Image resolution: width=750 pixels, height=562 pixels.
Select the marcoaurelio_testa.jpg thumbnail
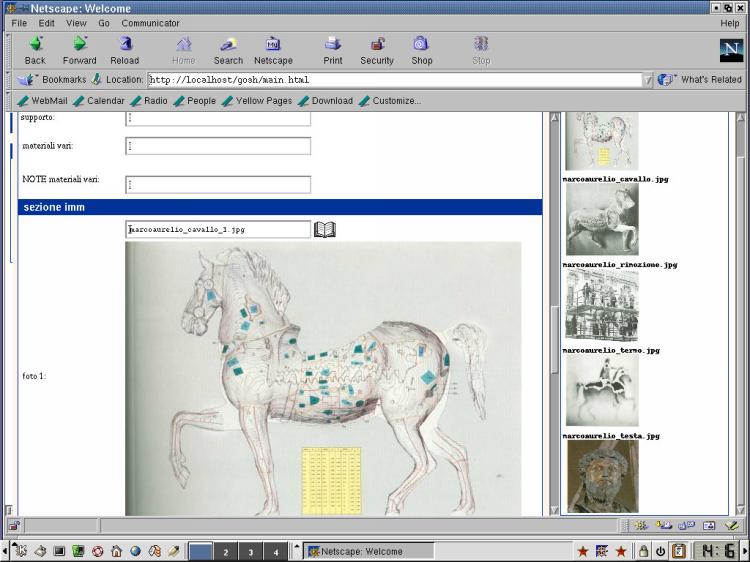click(602, 476)
